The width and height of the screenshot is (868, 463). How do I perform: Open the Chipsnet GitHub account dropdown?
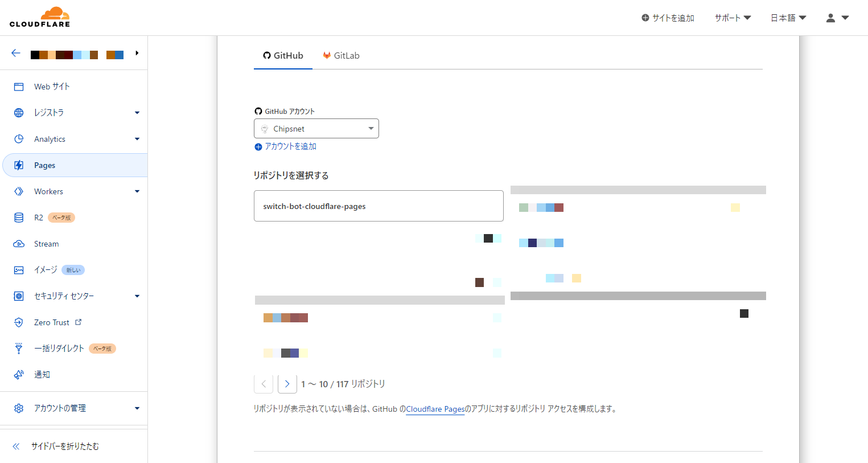pos(316,128)
